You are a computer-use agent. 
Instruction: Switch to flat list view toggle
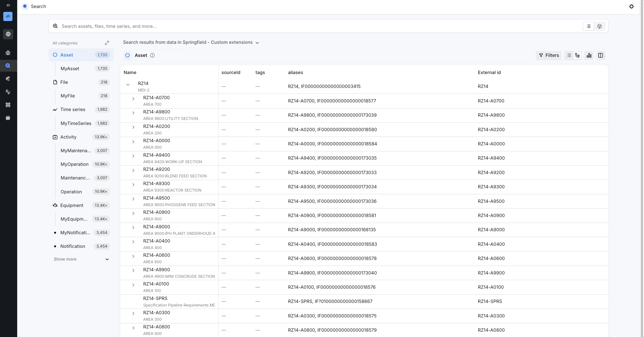[x=569, y=55]
